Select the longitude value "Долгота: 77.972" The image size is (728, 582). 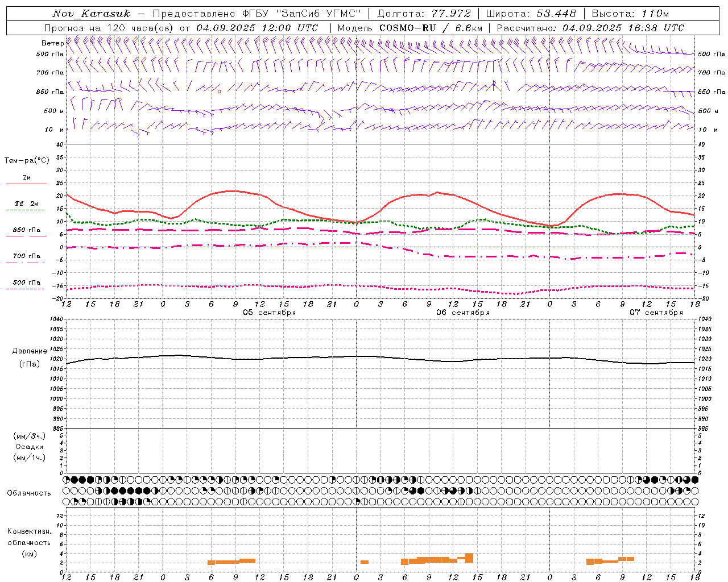coord(424,14)
